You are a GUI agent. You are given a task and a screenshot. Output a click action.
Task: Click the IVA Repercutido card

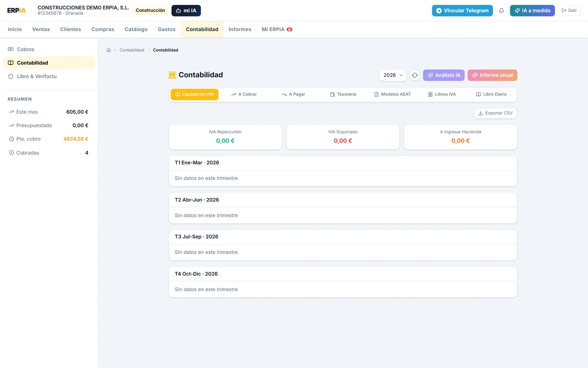pyautogui.click(x=225, y=137)
